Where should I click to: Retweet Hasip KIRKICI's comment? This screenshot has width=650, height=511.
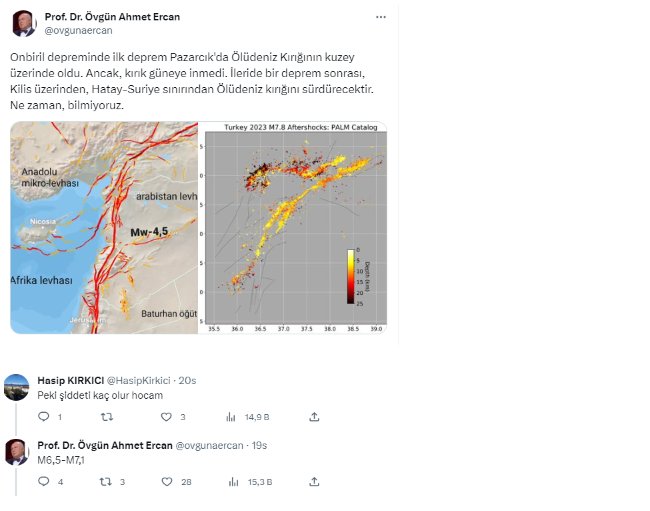click(x=108, y=417)
